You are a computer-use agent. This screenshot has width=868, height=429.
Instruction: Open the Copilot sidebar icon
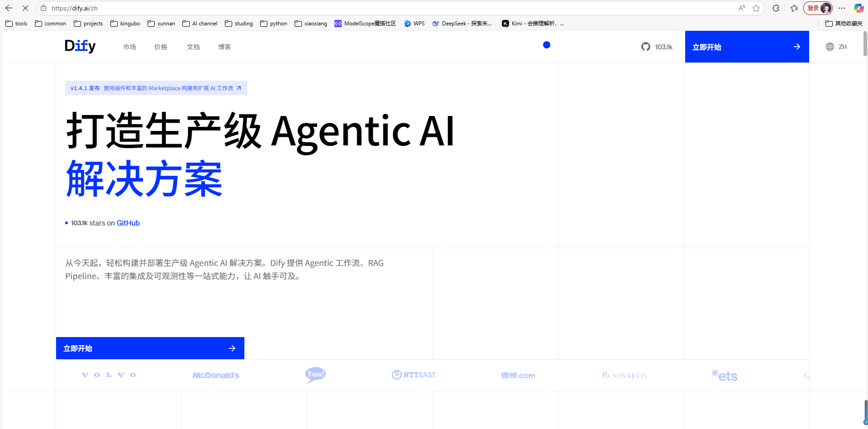click(858, 8)
